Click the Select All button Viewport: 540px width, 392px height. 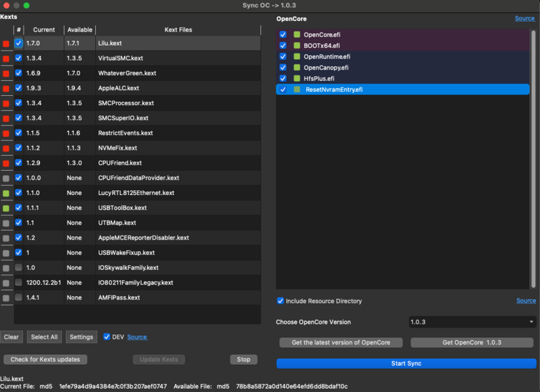point(44,336)
